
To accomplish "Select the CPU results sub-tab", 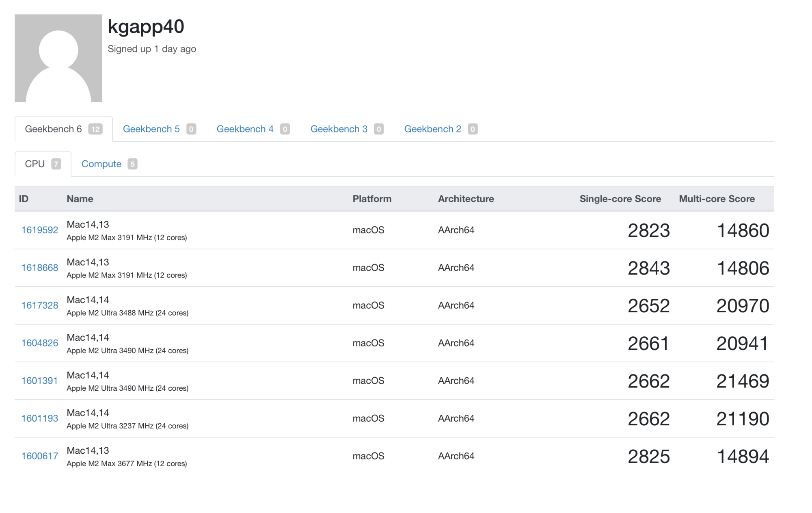I will (x=43, y=164).
